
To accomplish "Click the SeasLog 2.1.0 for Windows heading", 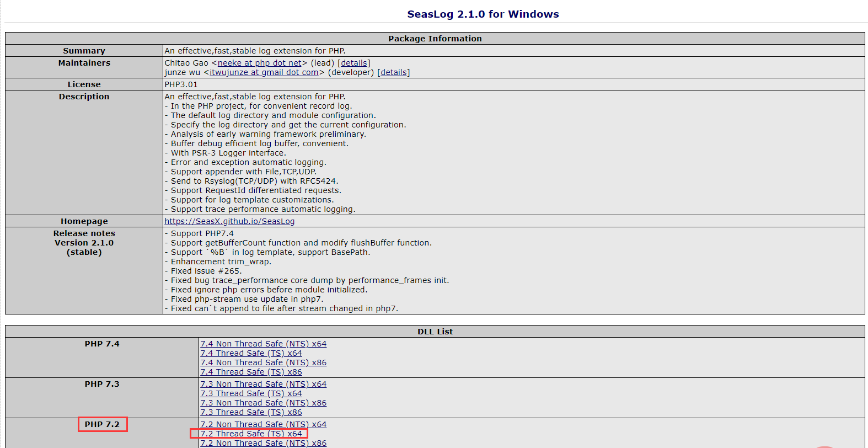I will (x=483, y=14).
